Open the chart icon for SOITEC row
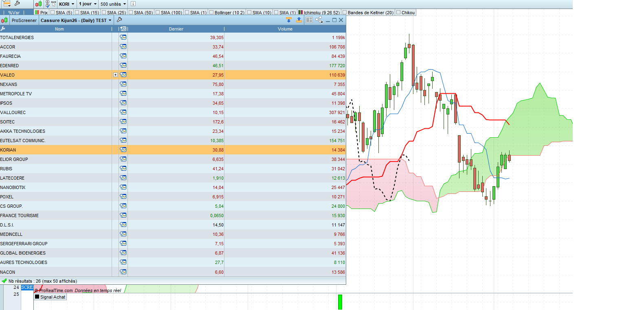The image size is (644, 310). [123, 121]
